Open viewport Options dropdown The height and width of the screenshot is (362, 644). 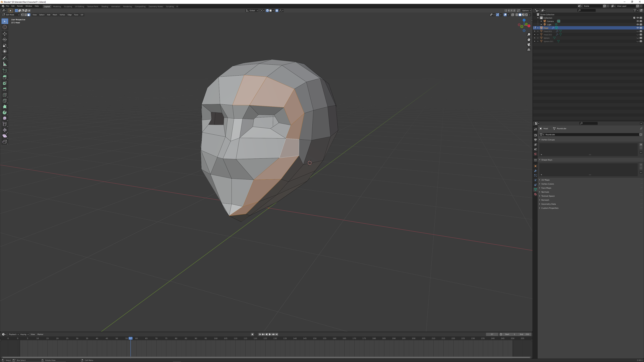coord(526,11)
